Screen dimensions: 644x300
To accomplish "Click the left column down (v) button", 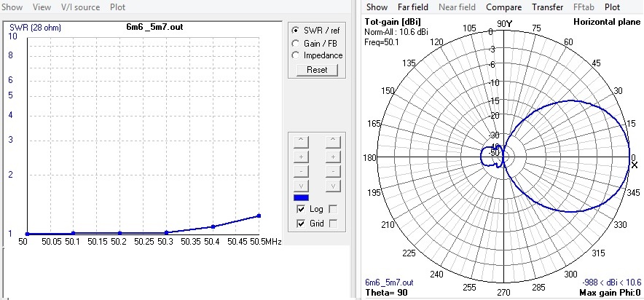I will 302,186.
